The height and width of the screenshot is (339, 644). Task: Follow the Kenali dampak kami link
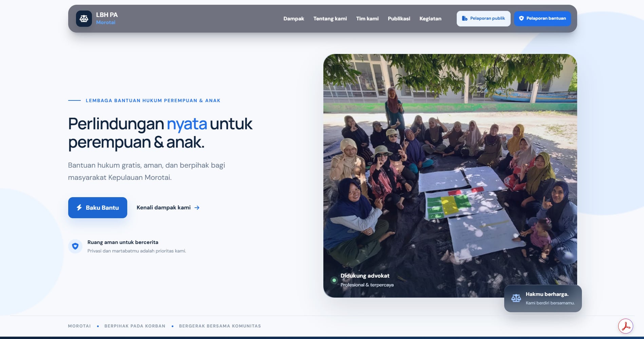pos(168,208)
